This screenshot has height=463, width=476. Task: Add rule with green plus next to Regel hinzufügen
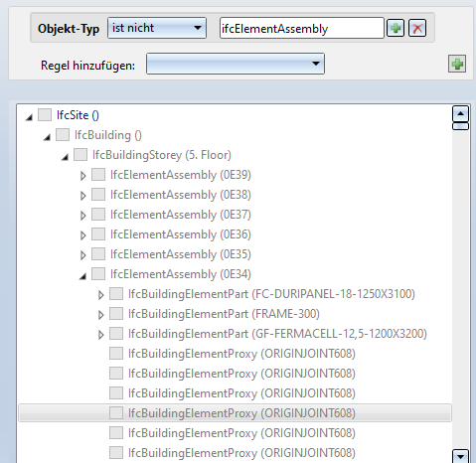click(457, 64)
